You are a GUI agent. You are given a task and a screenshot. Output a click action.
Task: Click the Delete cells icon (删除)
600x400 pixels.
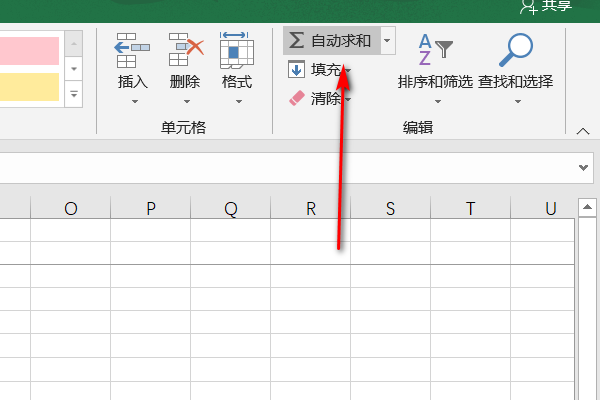(x=186, y=50)
